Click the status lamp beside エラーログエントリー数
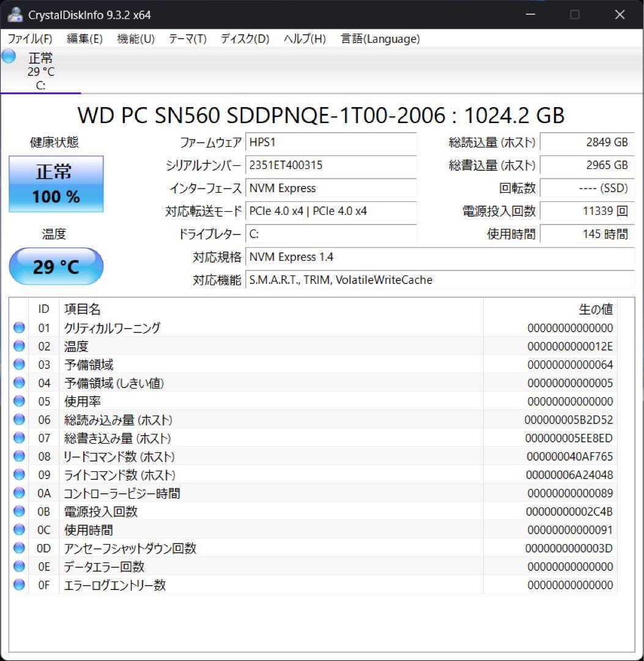Viewport: 644px width, 661px height. [18, 585]
